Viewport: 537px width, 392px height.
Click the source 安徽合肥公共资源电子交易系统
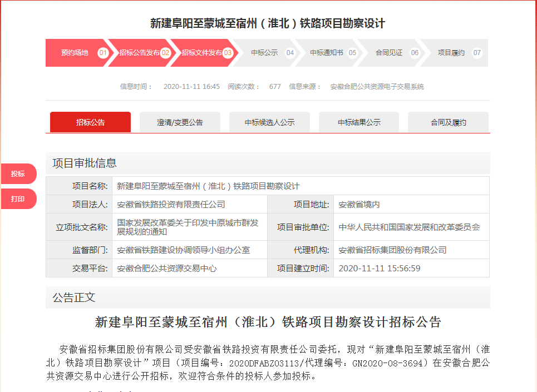pyautogui.click(x=377, y=87)
